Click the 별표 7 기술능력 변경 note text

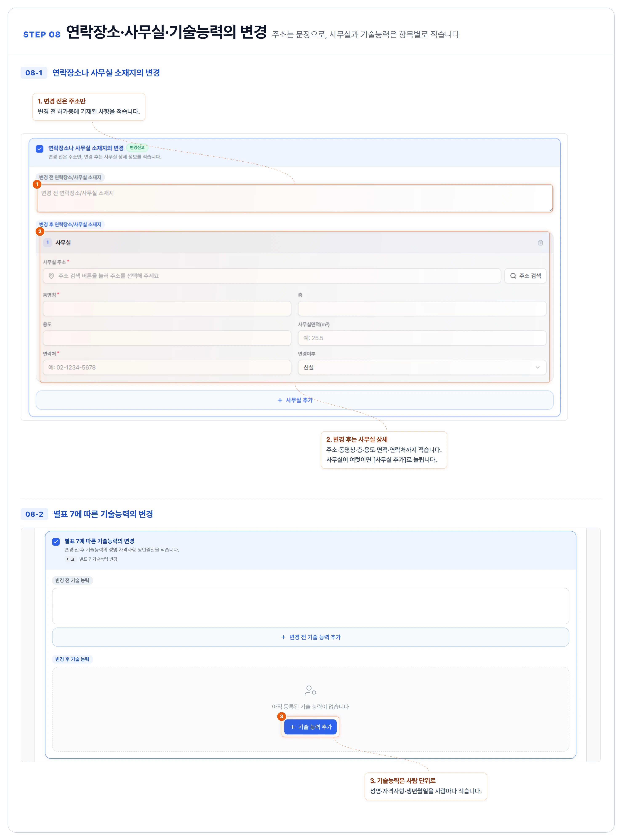pos(98,559)
